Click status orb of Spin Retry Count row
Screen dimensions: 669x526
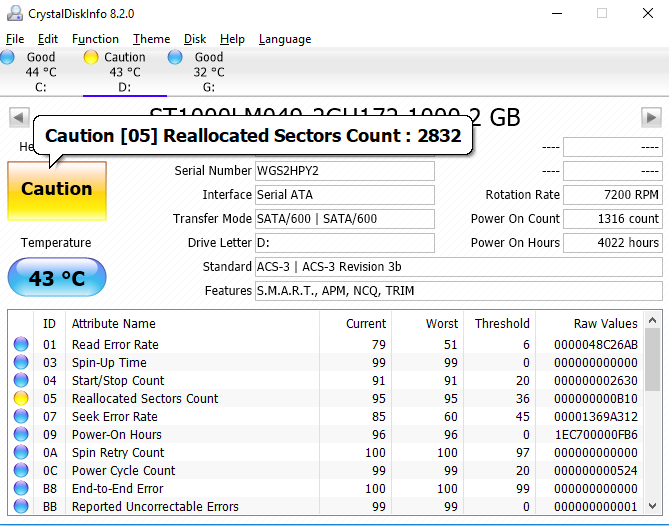pos(21,452)
